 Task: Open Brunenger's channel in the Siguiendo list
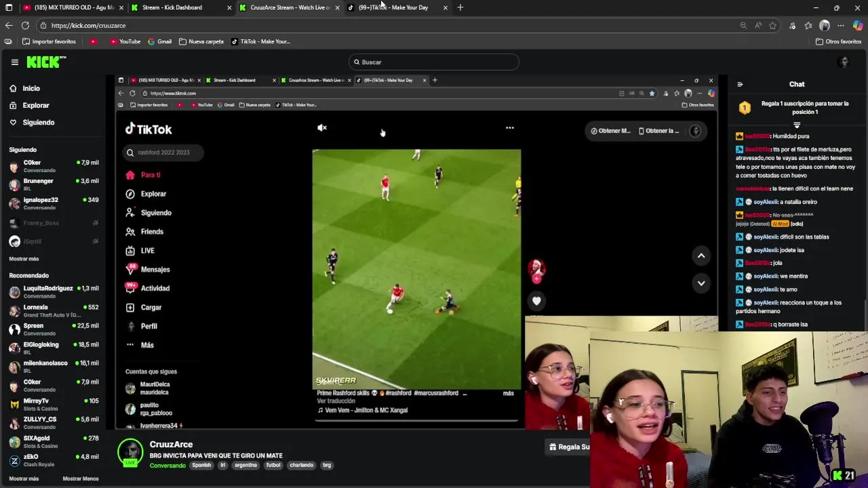pos(54,184)
